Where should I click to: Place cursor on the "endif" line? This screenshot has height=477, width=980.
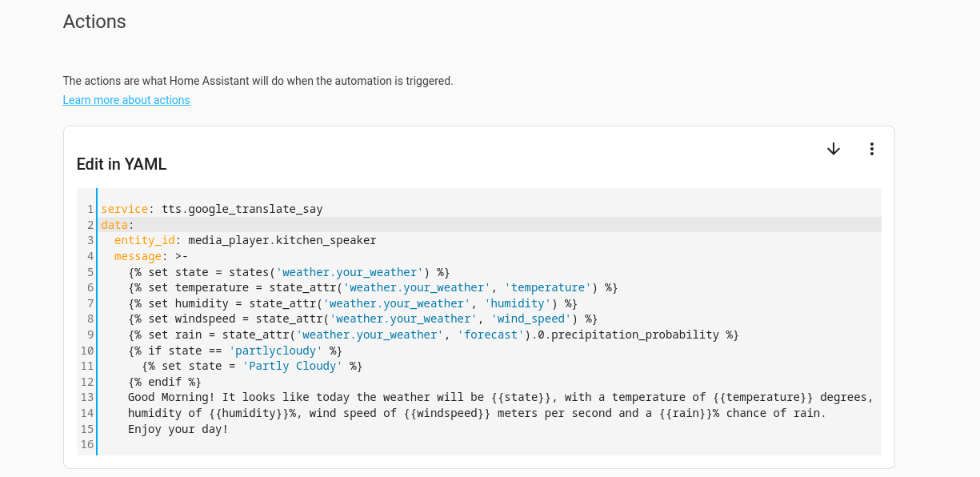[165, 382]
